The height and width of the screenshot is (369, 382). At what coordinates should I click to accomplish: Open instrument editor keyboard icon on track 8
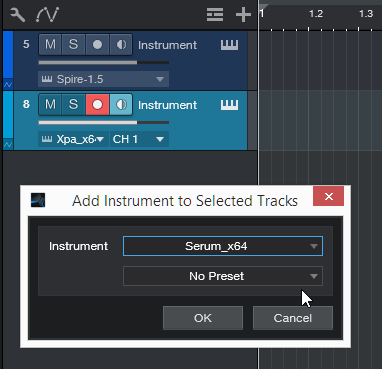[x=230, y=105]
